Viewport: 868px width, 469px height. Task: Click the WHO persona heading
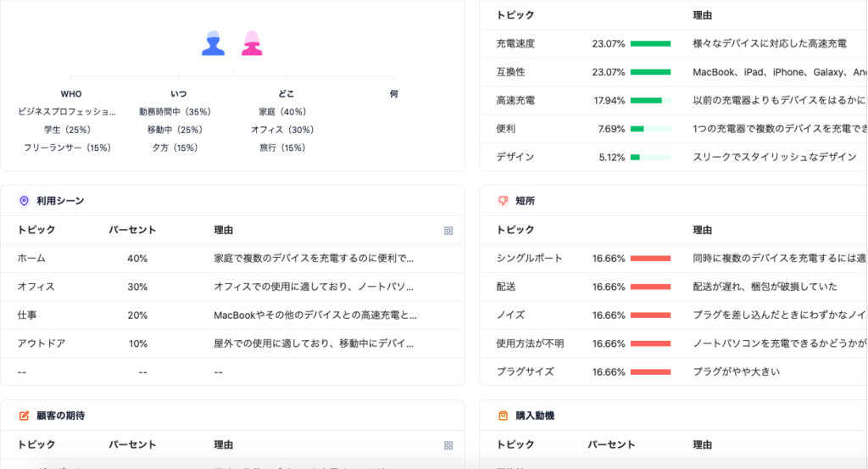(71, 94)
